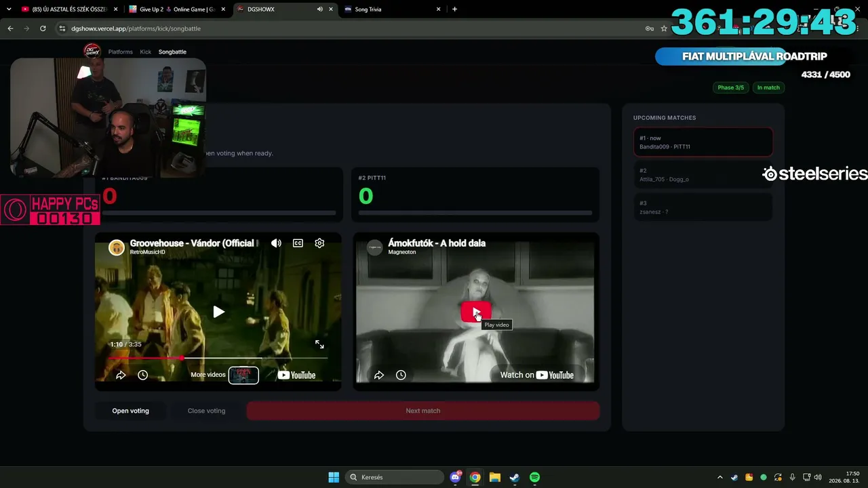Add Ámokfutók video to Watch later

point(401,375)
